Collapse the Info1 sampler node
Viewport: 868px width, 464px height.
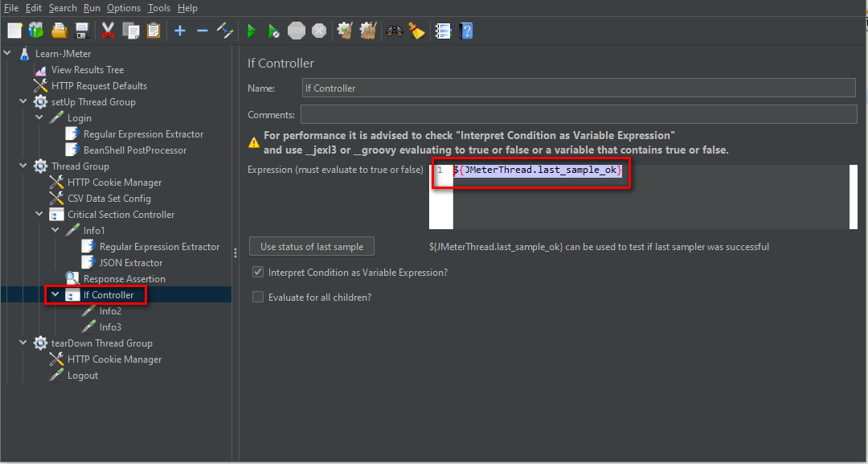[x=55, y=230]
